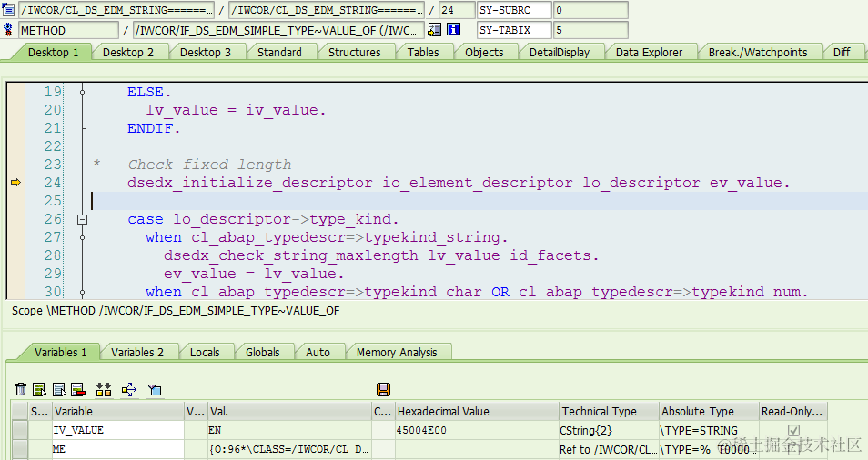The height and width of the screenshot is (460, 868).
Task: Click the select-all corner cell of variables table
Action: coord(20,411)
